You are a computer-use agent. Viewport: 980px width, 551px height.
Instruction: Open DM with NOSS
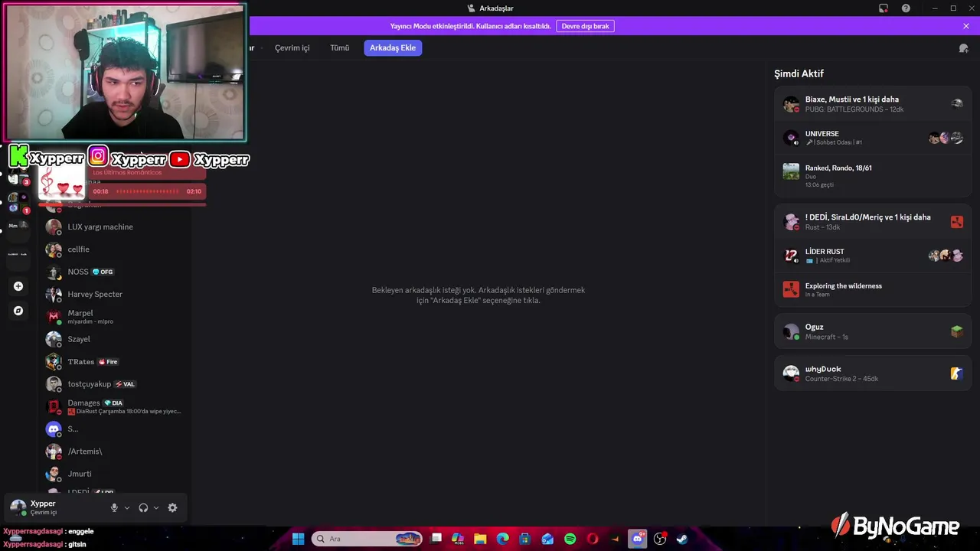click(x=115, y=272)
